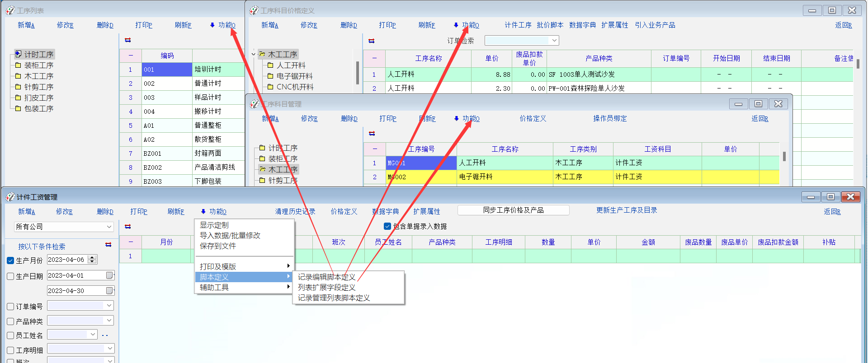
Task: Click 更新生产工序及目录 link
Action: [x=627, y=210]
